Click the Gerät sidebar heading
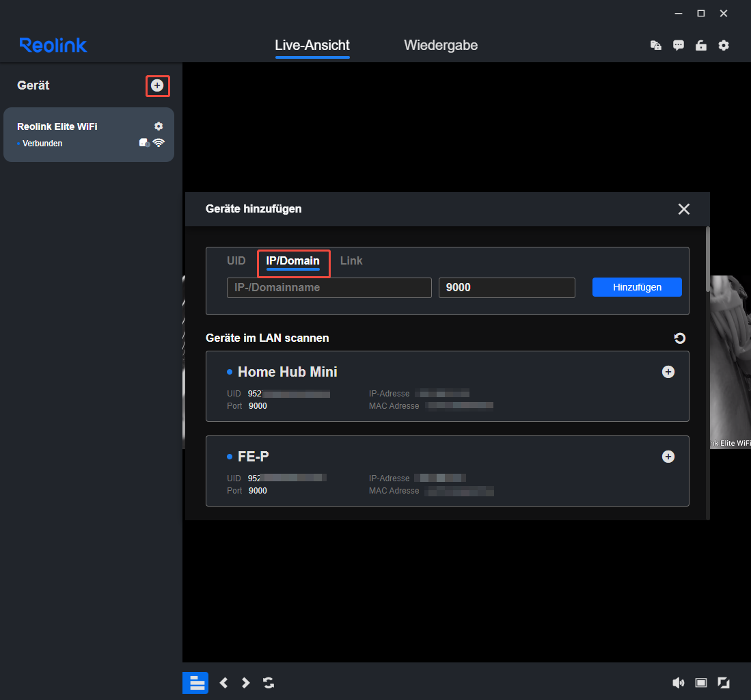751x700 pixels. [x=33, y=85]
